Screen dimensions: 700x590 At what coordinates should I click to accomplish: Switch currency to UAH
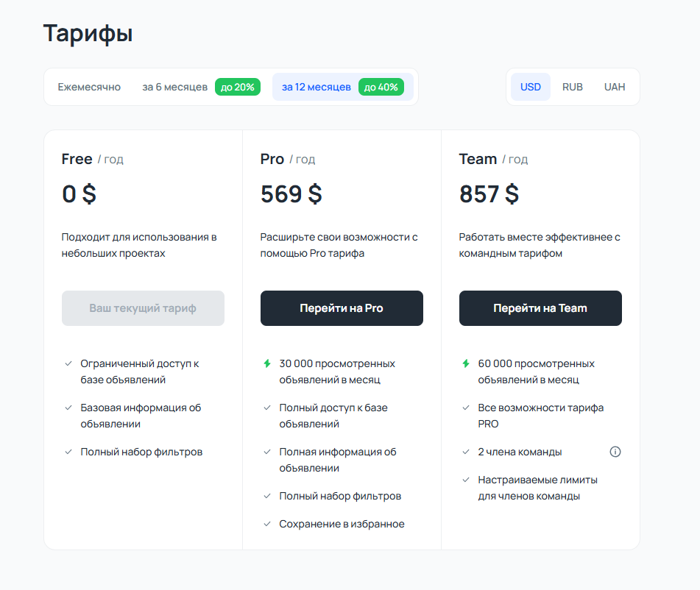[x=615, y=87]
